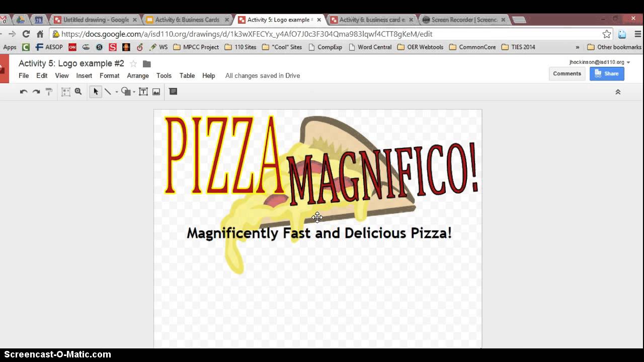The width and height of the screenshot is (644, 362).
Task: Open the Shape tool dropdown arrow
Action: click(x=133, y=92)
